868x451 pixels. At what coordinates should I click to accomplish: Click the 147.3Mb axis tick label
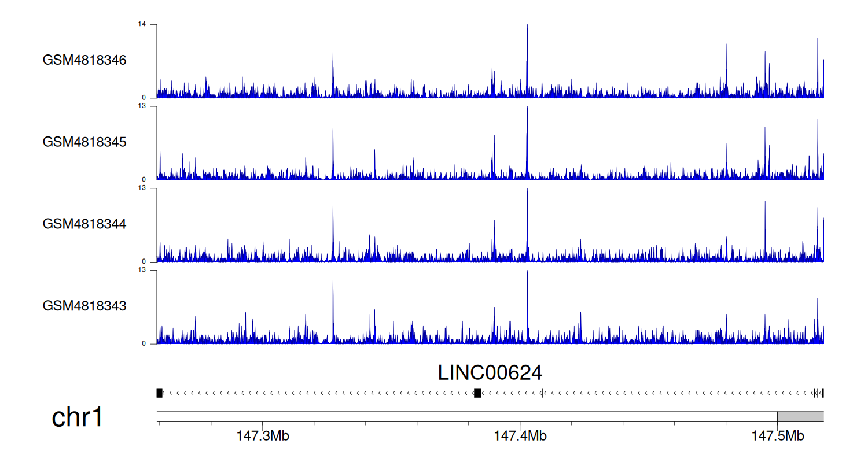click(x=263, y=435)
